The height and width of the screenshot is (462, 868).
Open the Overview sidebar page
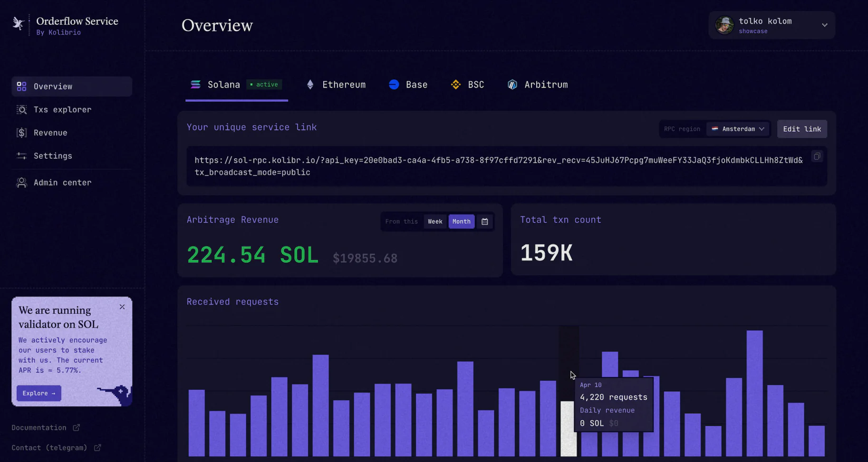pyautogui.click(x=72, y=87)
